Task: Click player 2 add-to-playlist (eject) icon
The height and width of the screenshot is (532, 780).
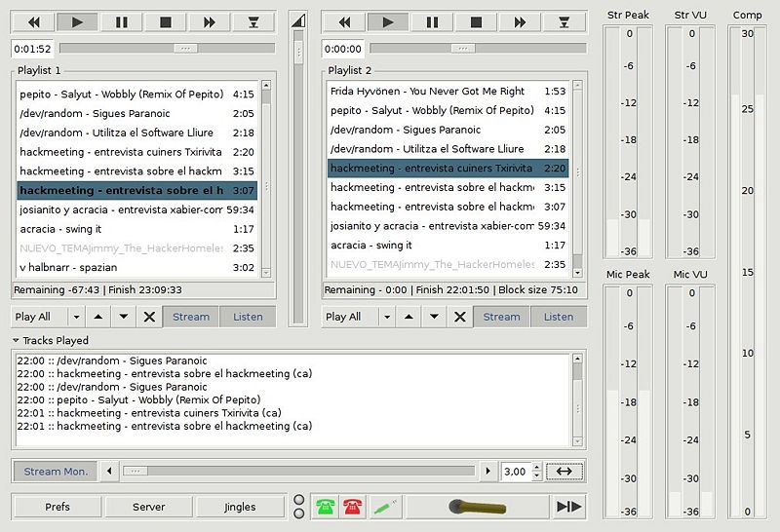Action: [565, 22]
